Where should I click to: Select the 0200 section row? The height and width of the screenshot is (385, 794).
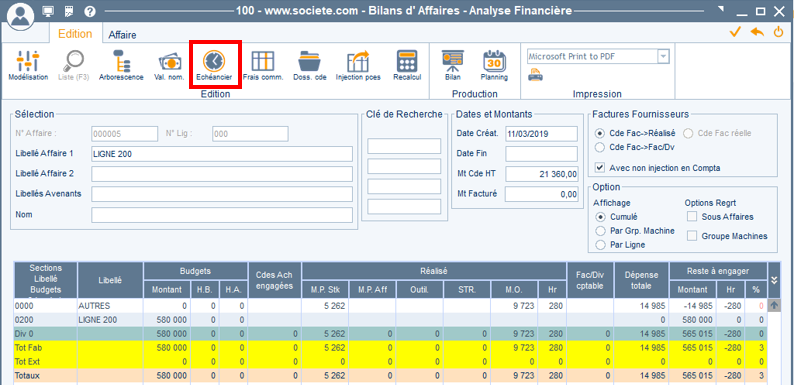pos(390,320)
